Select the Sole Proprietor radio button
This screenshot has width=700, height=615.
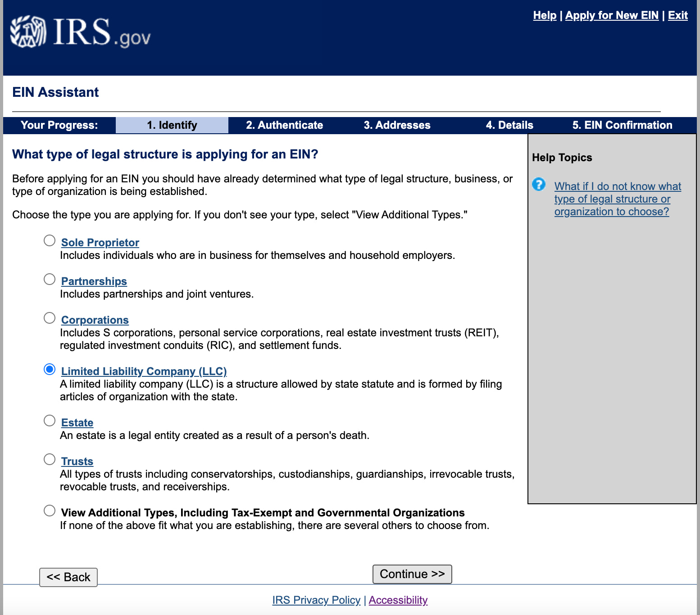tap(50, 240)
